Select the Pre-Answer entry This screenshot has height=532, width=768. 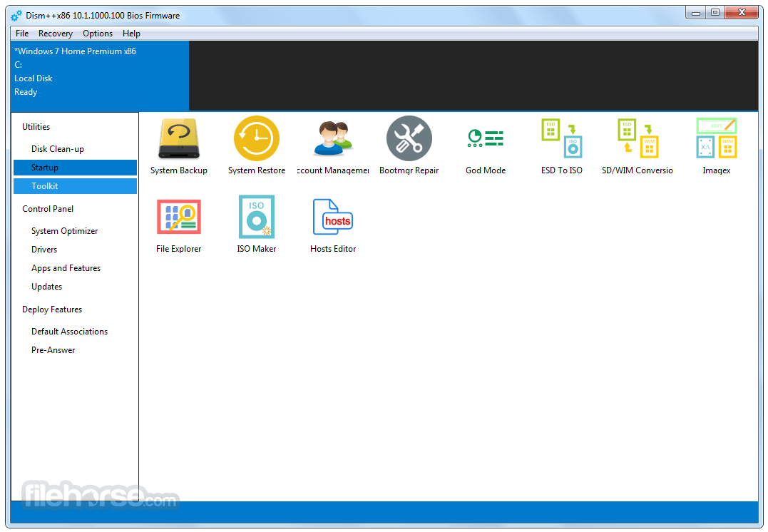click(76, 350)
